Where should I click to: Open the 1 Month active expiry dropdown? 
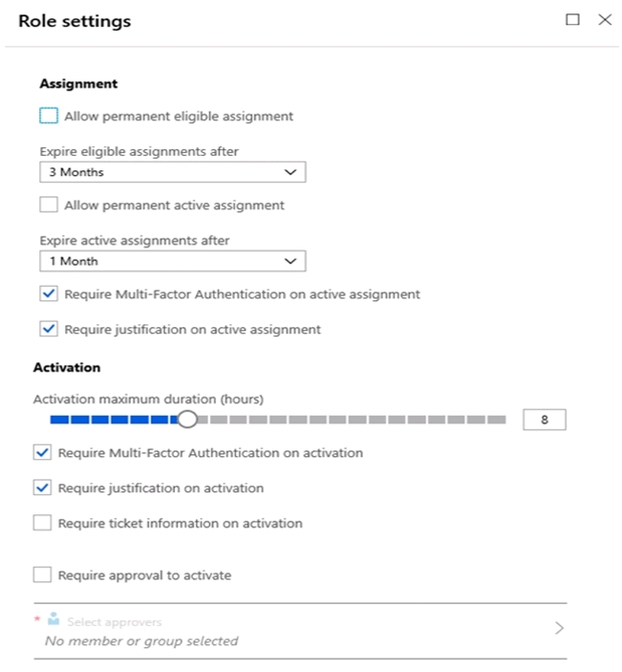[173, 261]
